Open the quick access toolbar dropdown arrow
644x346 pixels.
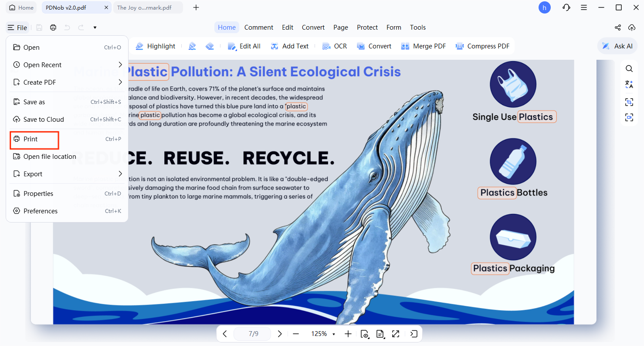click(x=95, y=27)
